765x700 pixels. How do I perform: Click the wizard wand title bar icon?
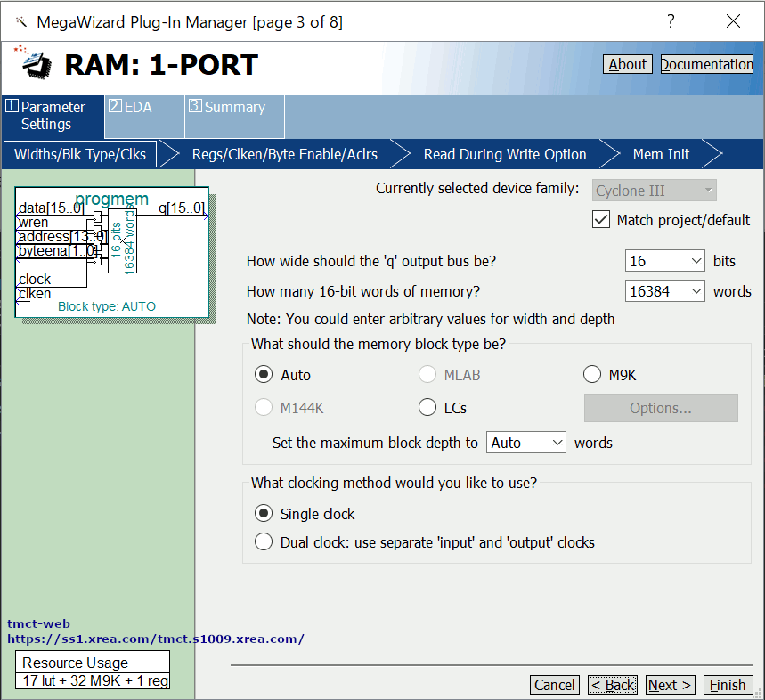(x=21, y=22)
